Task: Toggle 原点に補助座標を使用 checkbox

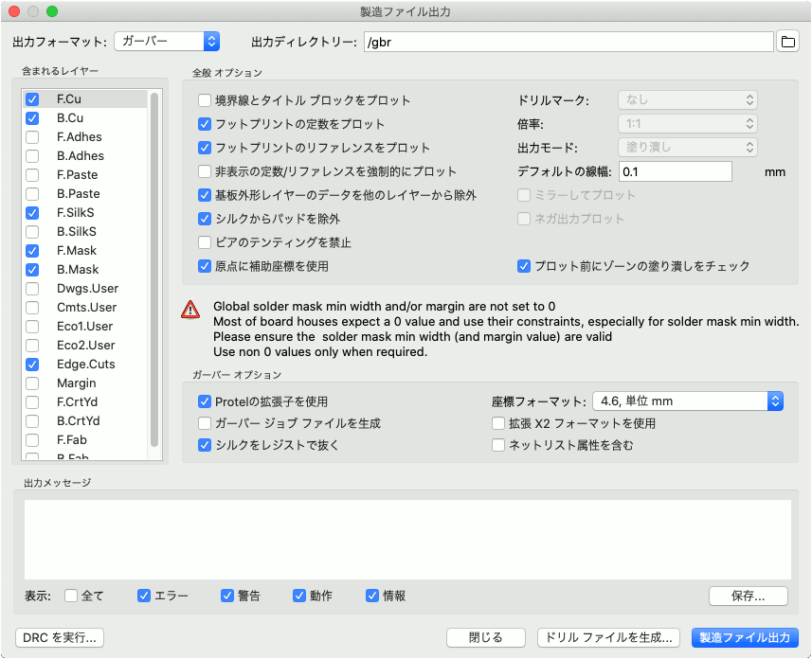Action: click(205, 266)
